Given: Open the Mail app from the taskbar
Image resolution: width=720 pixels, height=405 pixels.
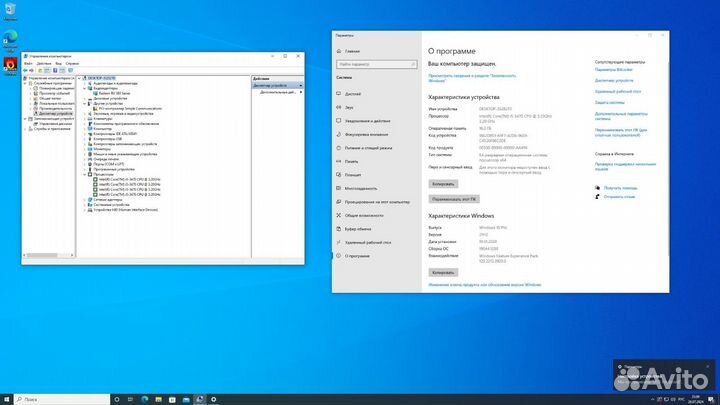Looking at the screenshot, I should tap(186, 399).
